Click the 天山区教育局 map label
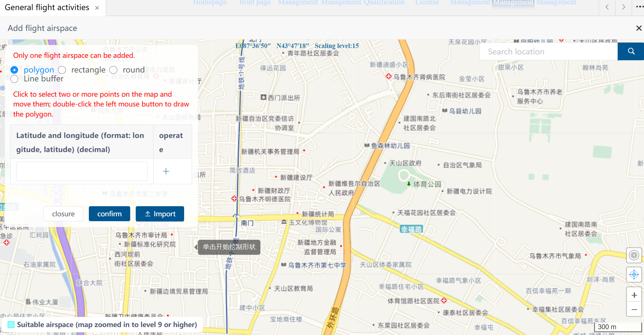The width and height of the screenshot is (644, 335). (x=293, y=288)
